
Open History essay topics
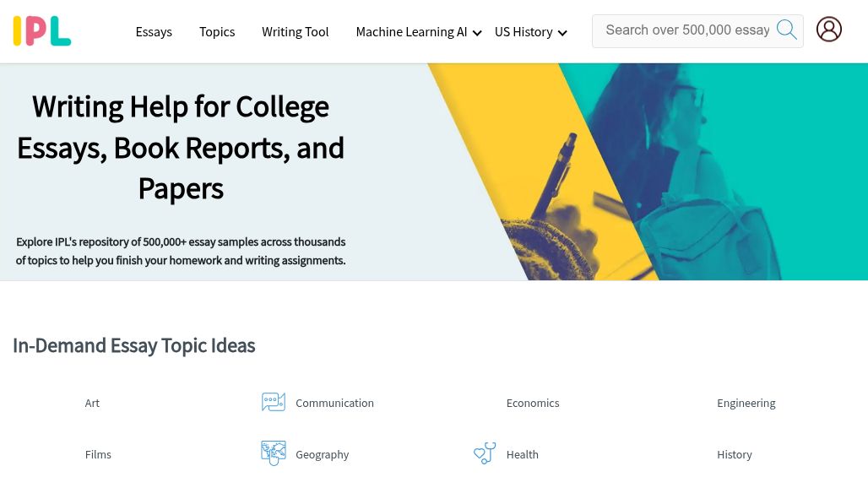pos(735,454)
